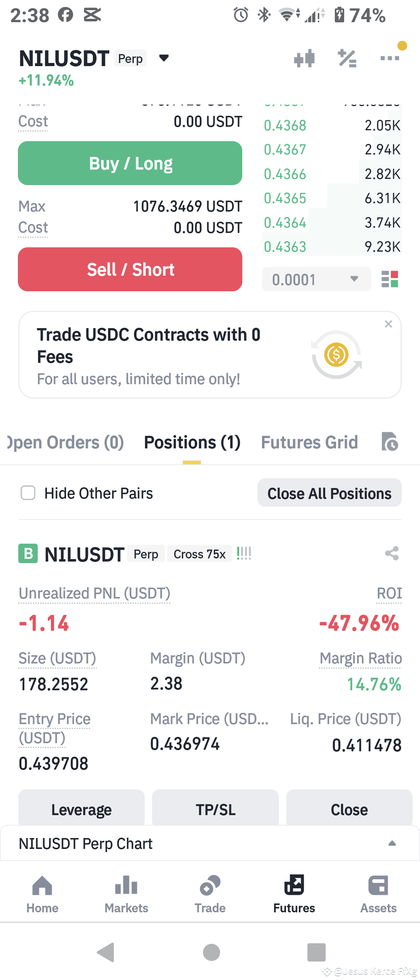Open the order history icon
This screenshot has height=980, width=420.
click(390, 442)
